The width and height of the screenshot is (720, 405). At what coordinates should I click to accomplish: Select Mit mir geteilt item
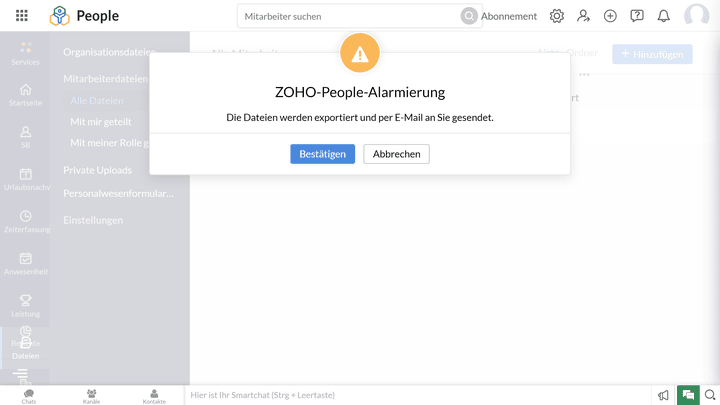pos(101,122)
